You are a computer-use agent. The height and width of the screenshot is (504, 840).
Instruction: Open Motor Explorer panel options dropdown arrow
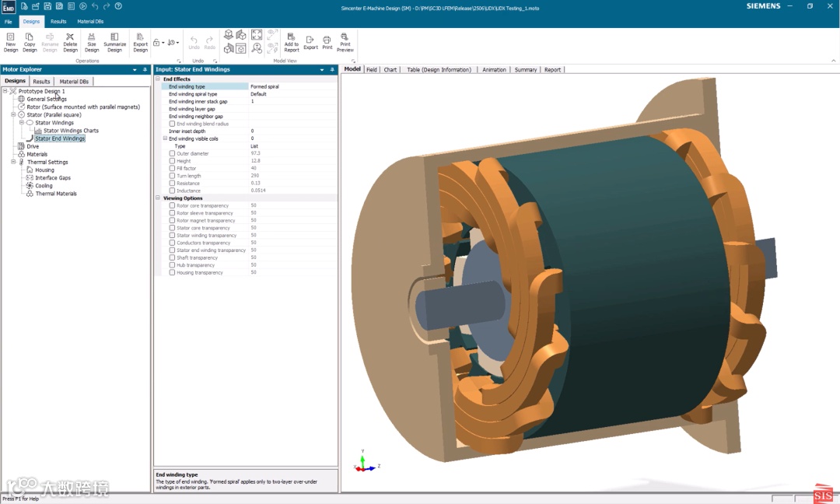[135, 70]
